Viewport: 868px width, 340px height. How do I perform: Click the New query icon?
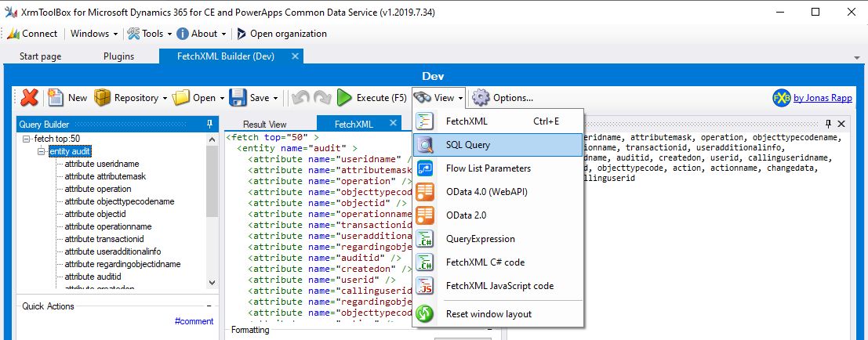point(56,98)
